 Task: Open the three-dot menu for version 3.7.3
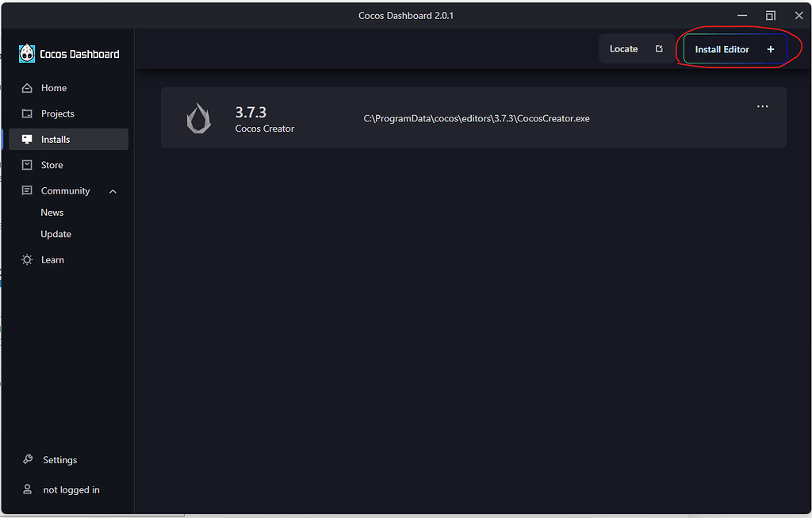click(x=762, y=106)
